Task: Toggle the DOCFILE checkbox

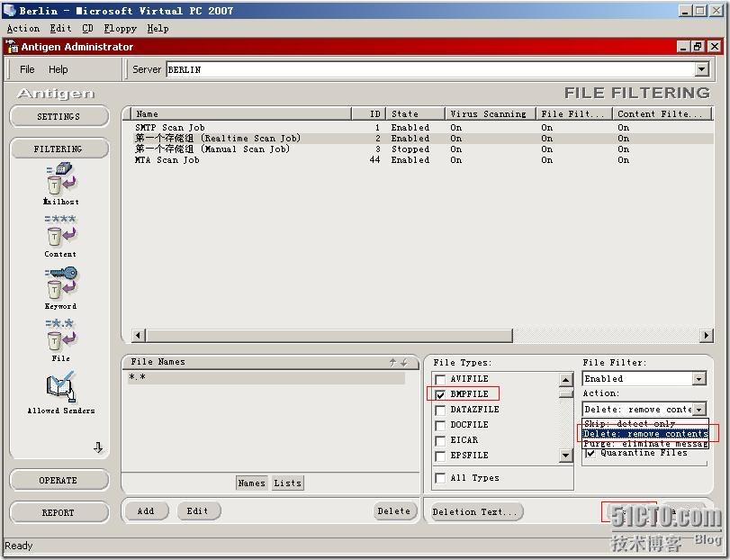Action: (440, 426)
